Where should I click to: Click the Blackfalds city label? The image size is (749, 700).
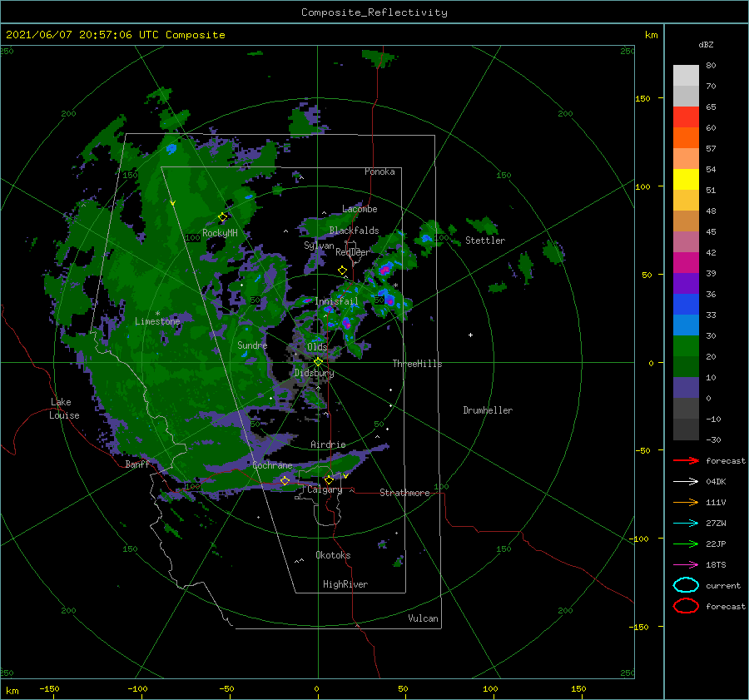click(354, 231)
